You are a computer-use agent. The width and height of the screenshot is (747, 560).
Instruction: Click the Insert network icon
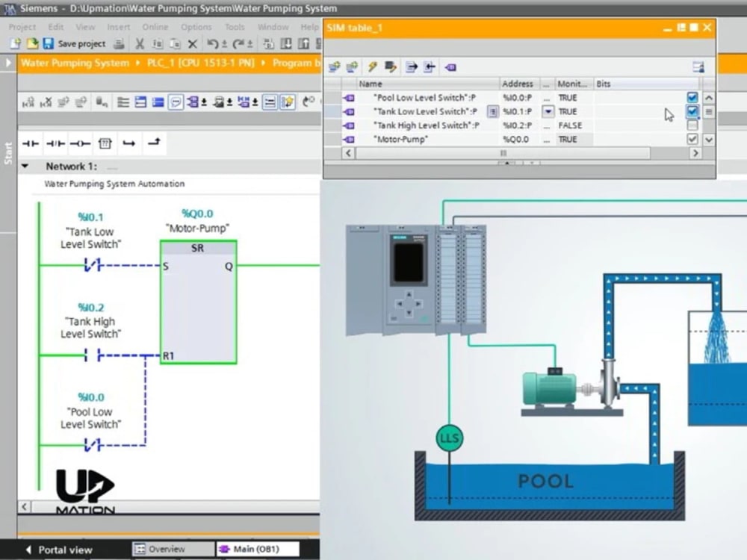28,102
